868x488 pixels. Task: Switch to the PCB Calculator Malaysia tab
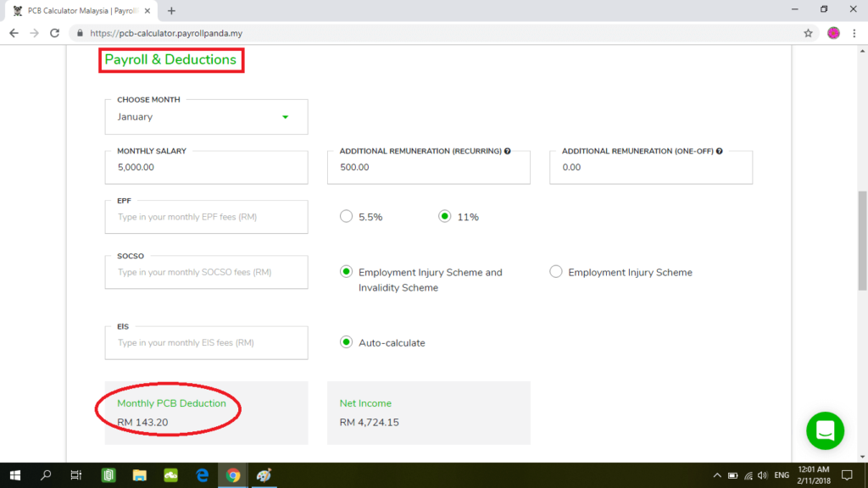tap(81, 10)
